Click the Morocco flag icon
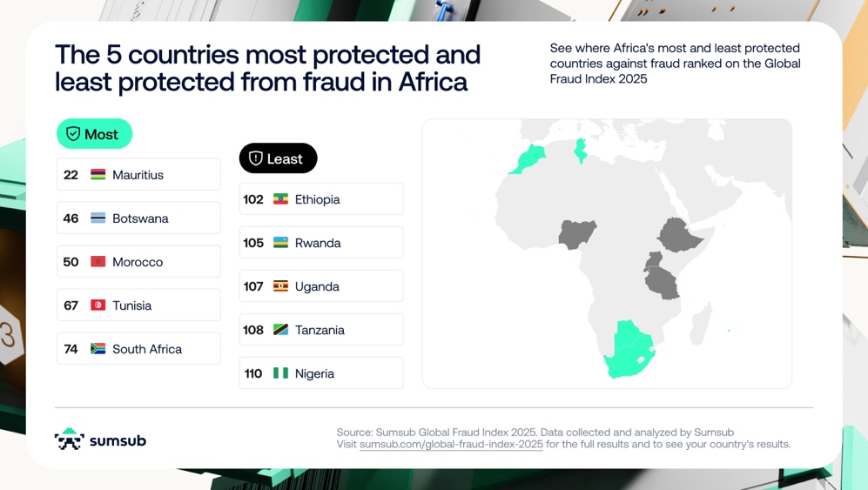 98,262
